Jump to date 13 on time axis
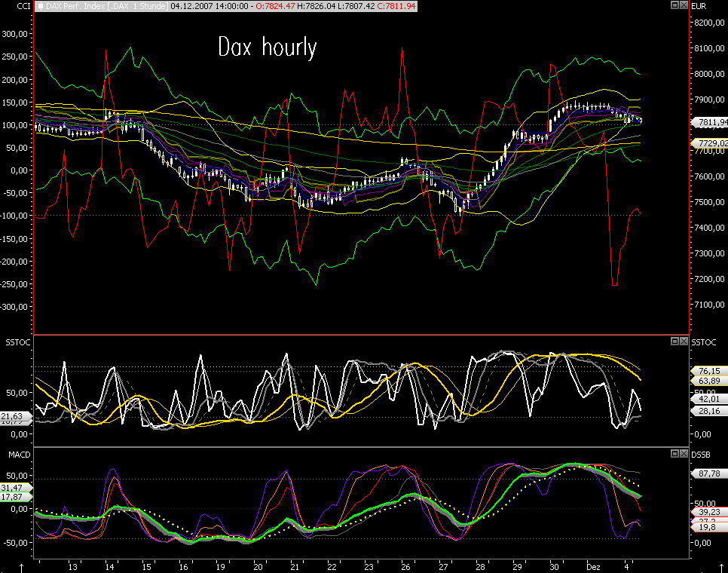The width and height of the screenshot is (728, 573). 72,567
